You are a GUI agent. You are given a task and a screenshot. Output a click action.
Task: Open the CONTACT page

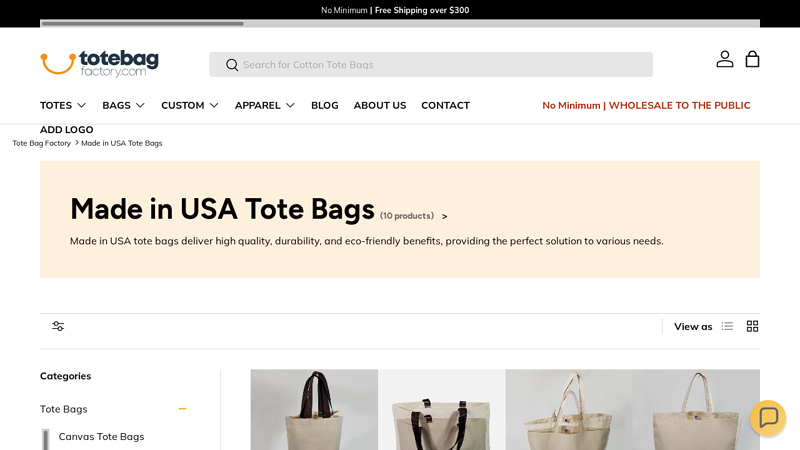[x=445, y=105]
